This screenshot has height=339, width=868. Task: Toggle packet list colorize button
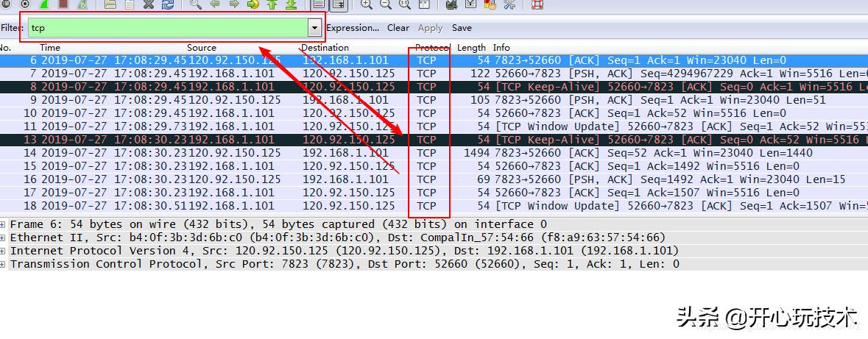(319, 4)
